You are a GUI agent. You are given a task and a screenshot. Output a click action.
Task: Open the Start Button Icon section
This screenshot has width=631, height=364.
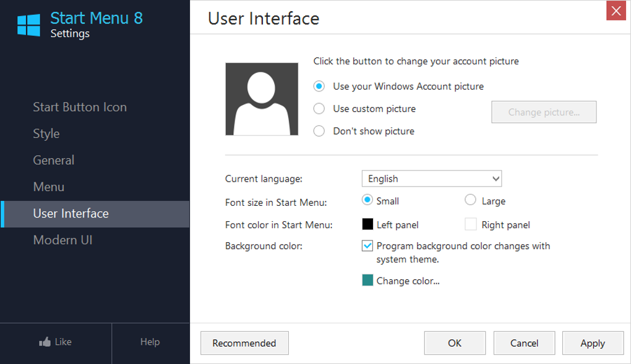tap(80, 107)
